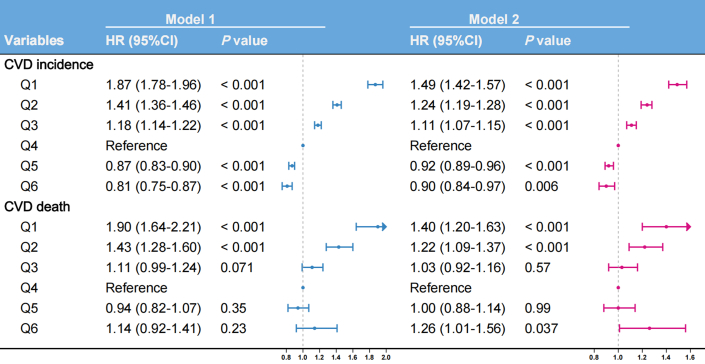Click the 0.006 P value in Model 2
The width and height of the screenshot is (705, 364).
541,186
